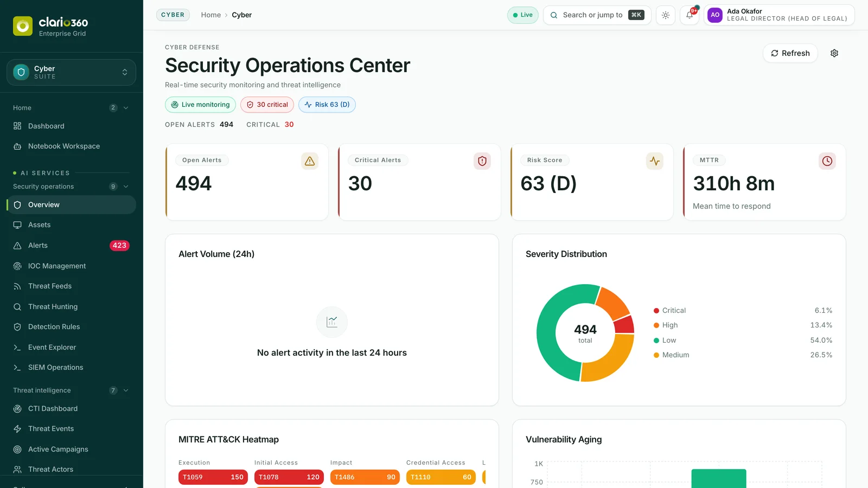868x488 pixels.
Task: Click the 423 alerts badge
Action: (119, 246)
